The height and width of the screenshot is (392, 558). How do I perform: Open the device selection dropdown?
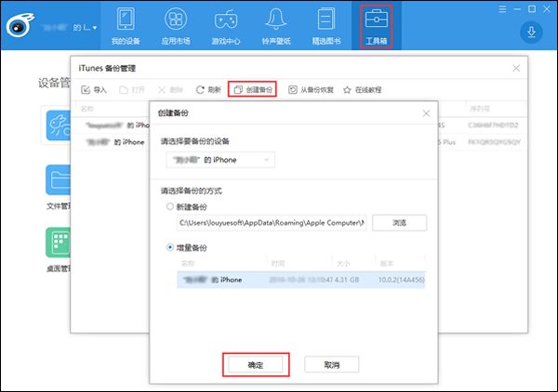tap(220, 160)
